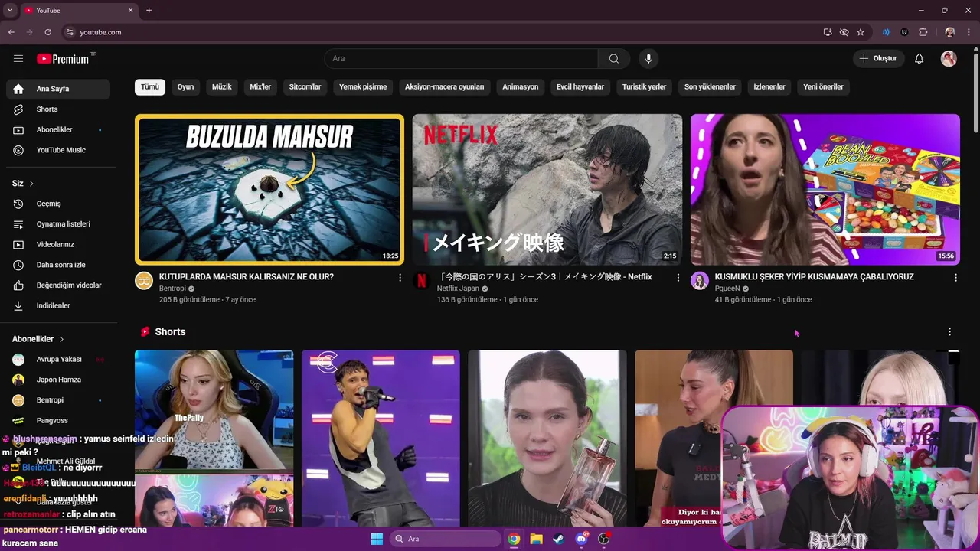The width and height of the screenshot is (980, 551).
Task: Open Videolarınız
Action: click(x=58, y=245)
